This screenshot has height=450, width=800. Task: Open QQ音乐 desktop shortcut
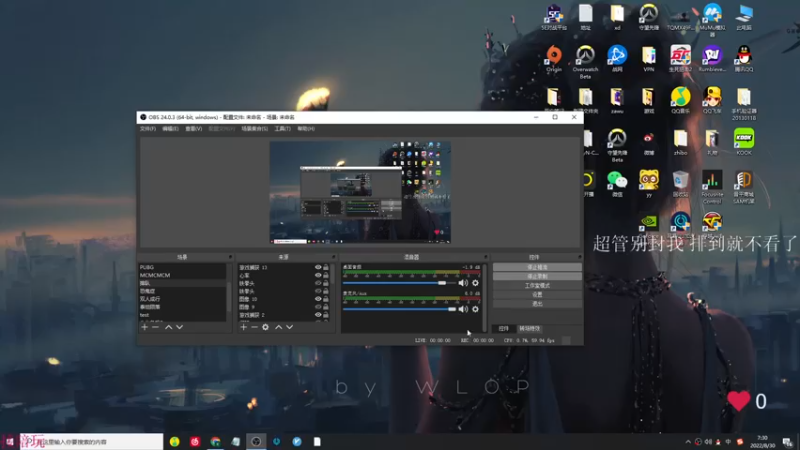680,101
